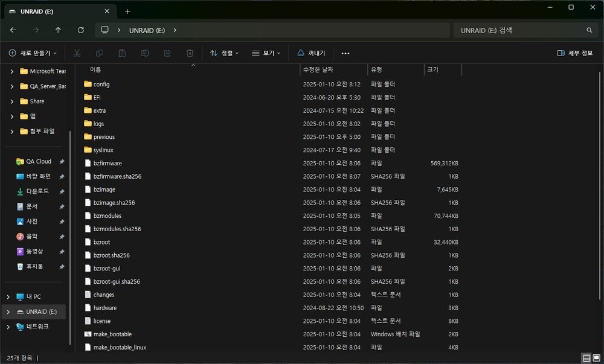Expand the 내 PC tree node
Screen dimensions: 604x364
pos(8,296)
